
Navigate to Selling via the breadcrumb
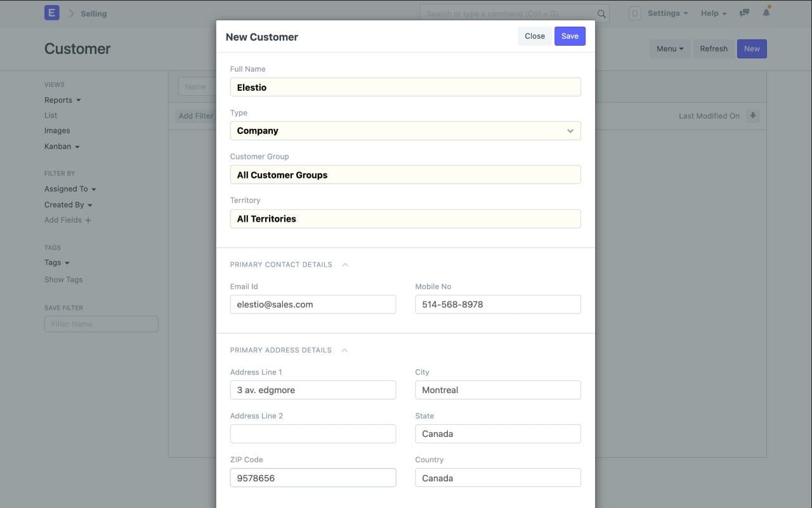pyautogui.click(x=93, y=13)
